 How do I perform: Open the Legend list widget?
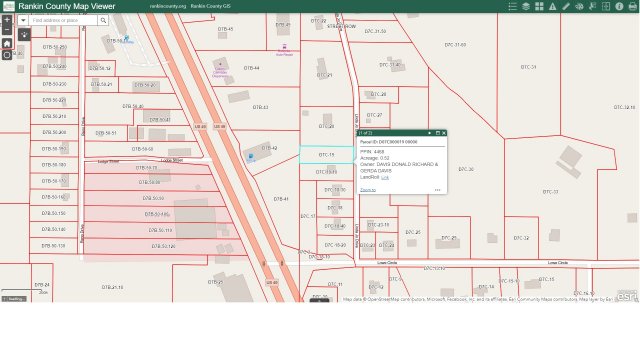[513, 6]
